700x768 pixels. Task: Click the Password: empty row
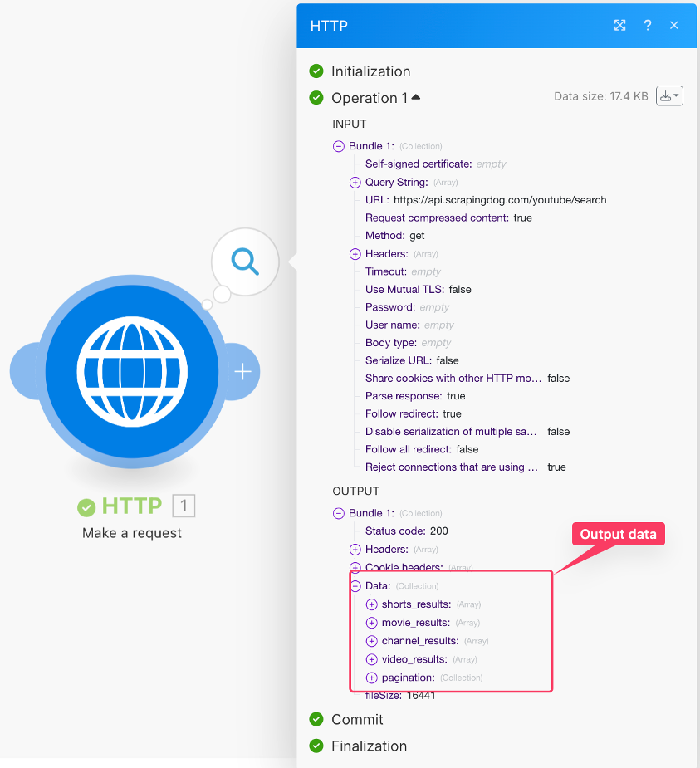click(407, 307)
